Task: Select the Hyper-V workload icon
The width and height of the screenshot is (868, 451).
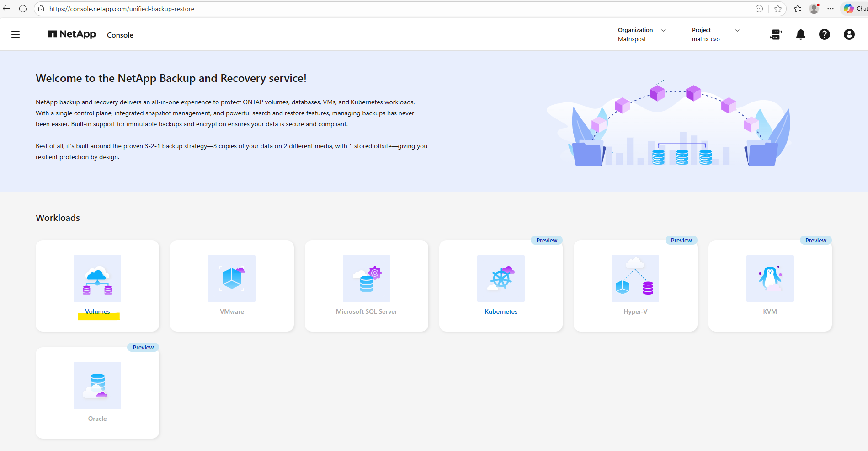Action: click(x=635, y=279)
